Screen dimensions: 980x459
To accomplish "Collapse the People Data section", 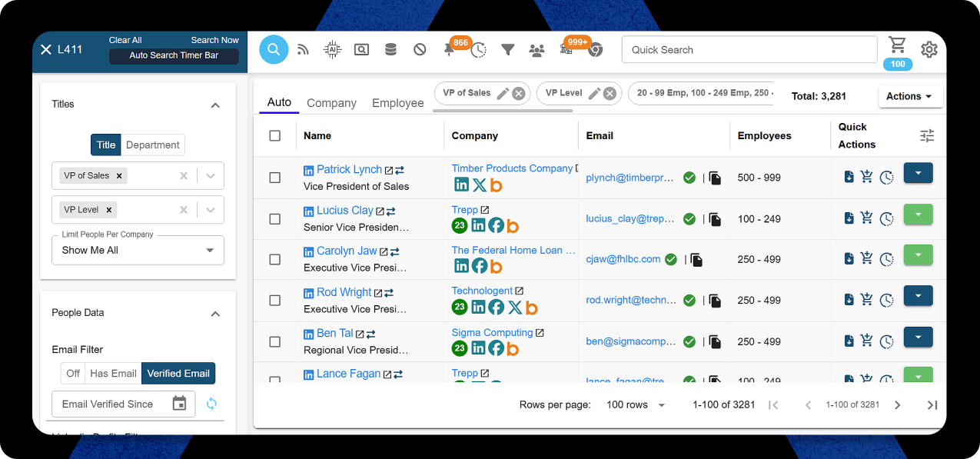I will point(215,313).
